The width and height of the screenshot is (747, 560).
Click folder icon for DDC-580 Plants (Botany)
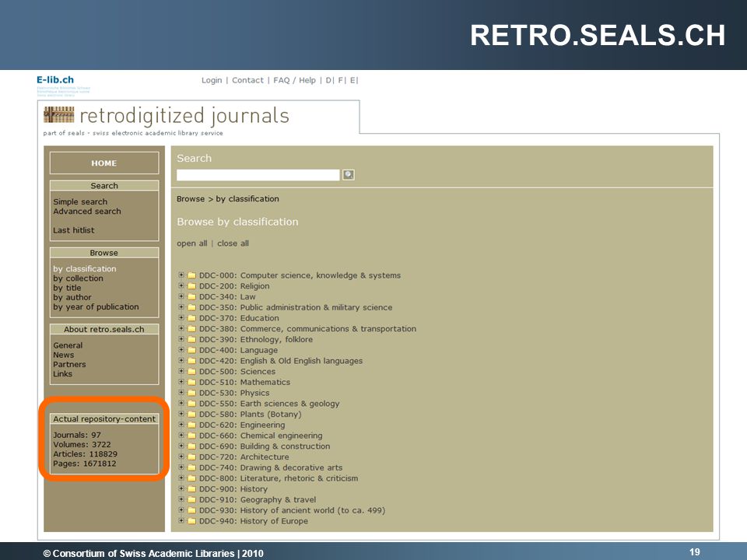point(192,415)
